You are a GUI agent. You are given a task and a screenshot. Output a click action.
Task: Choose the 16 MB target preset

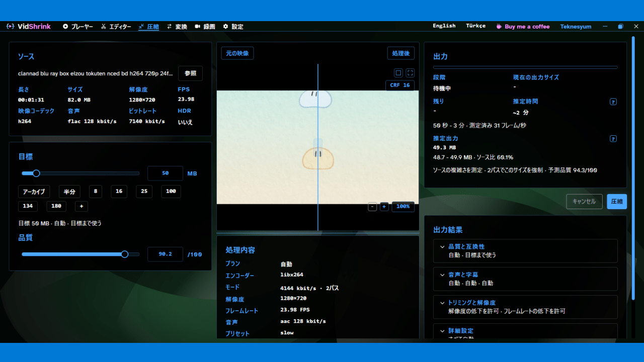(119, 192)
